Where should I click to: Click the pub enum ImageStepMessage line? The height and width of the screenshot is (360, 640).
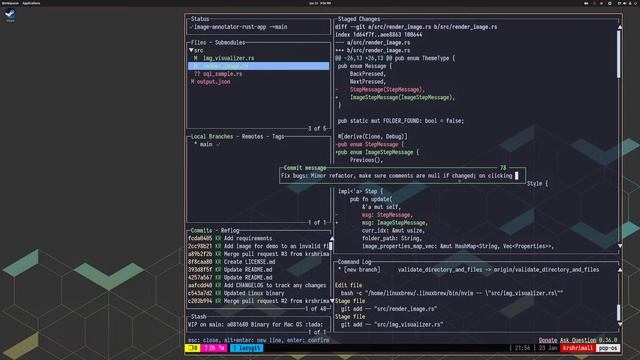coord(377,152)
